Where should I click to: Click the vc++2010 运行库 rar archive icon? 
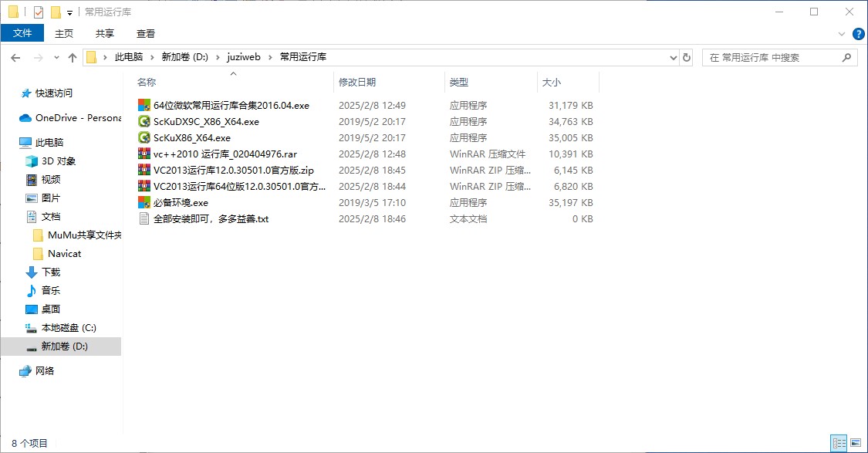pyautogui.click(x=144, y=154)
